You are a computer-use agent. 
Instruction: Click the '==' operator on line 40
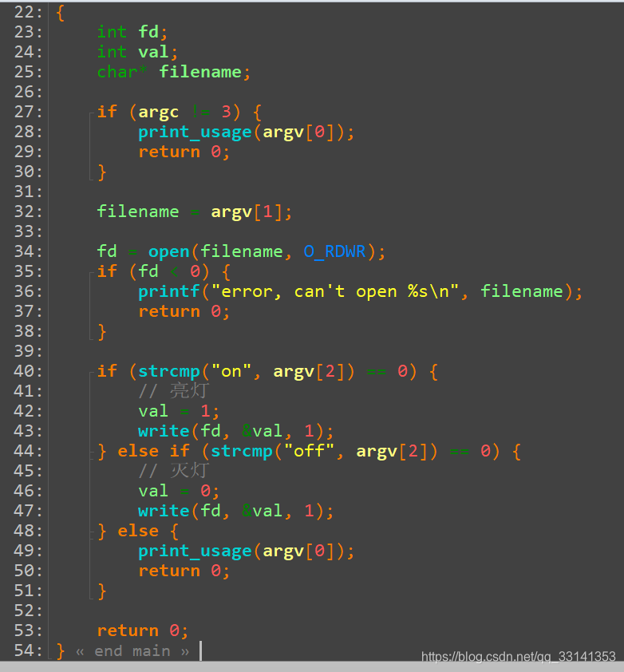coord(377,372)
